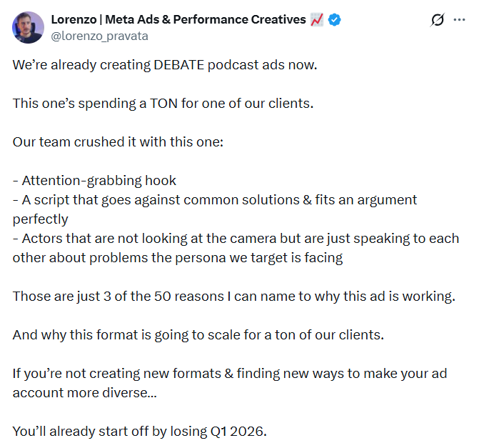The image size is (479, 448).
Task: Click the 'Attention-grabbing hook' bullet
Action: click(94, 180)
